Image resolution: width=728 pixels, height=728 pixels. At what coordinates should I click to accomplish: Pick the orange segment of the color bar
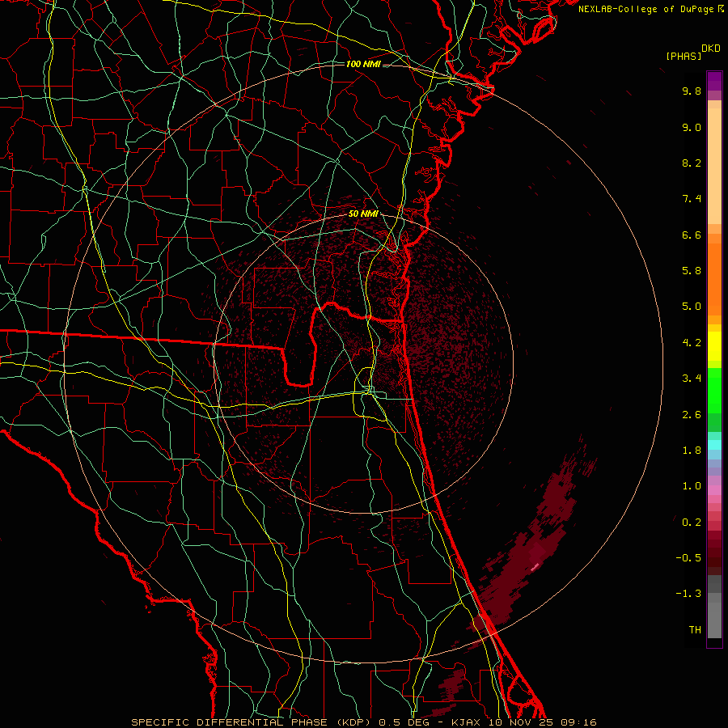[x=714, y=280]
